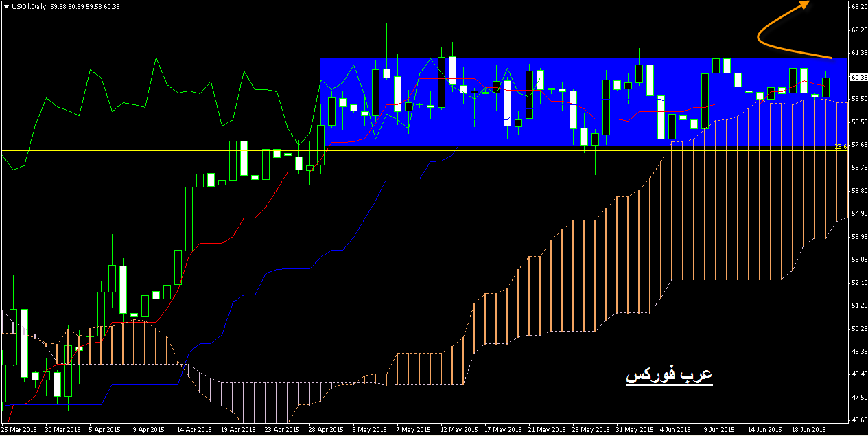Select the "25 Mar 2015" date label
868x436 pixels.
pyautogui.click(x=19, y=431)
